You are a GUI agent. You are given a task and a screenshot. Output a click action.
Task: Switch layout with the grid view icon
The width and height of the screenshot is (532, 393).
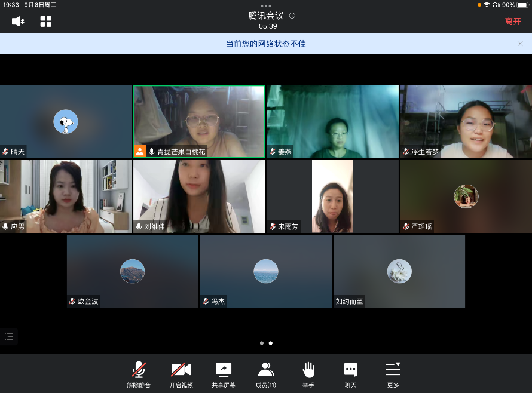[46, 22]
